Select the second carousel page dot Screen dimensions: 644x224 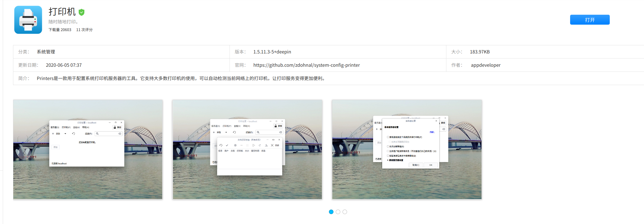(338, 212)
